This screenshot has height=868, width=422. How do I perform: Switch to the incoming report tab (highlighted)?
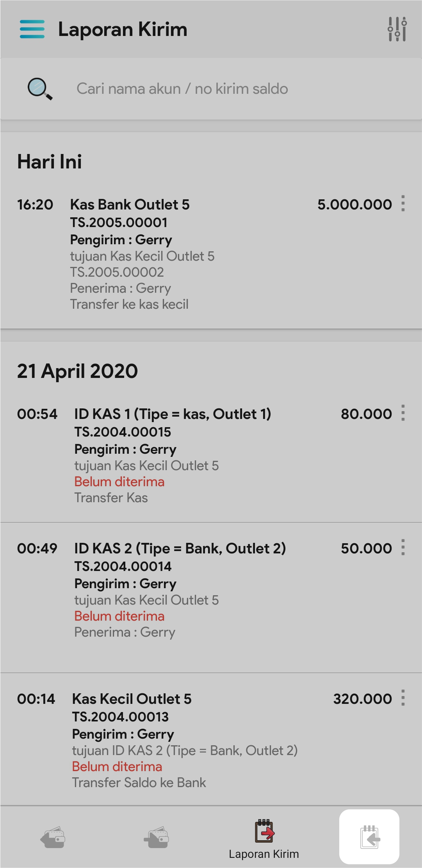tap(369, 837)
